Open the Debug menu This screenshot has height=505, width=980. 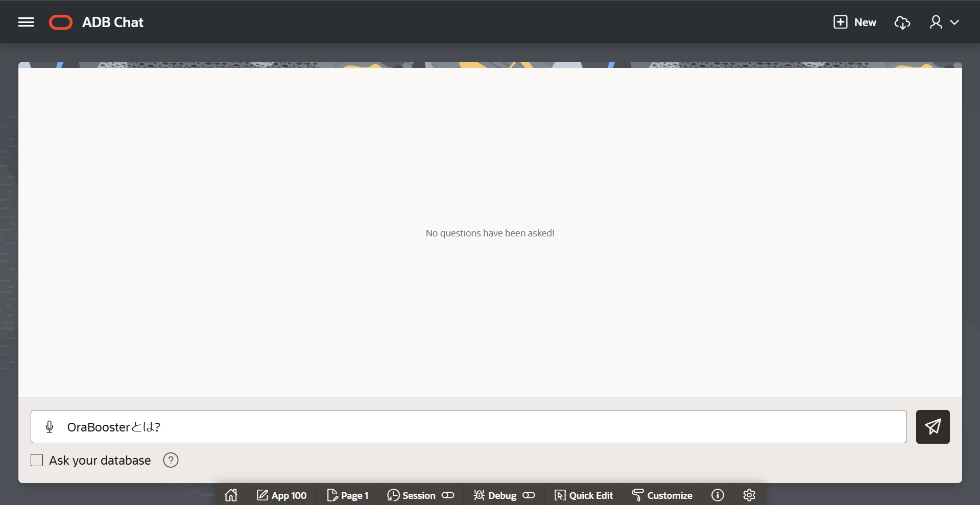(495, 495)
